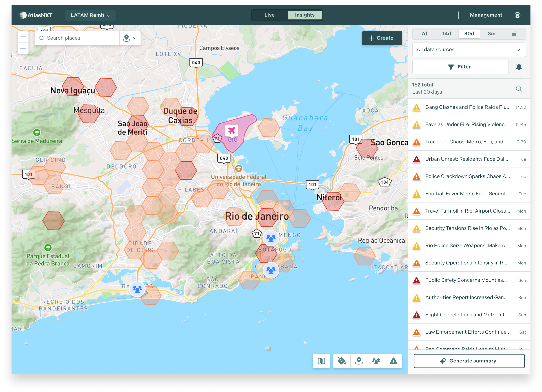Toggle the location pins layer
This screenshot has height=392, width=542.
pyautogui.click(x=359, y=361)
